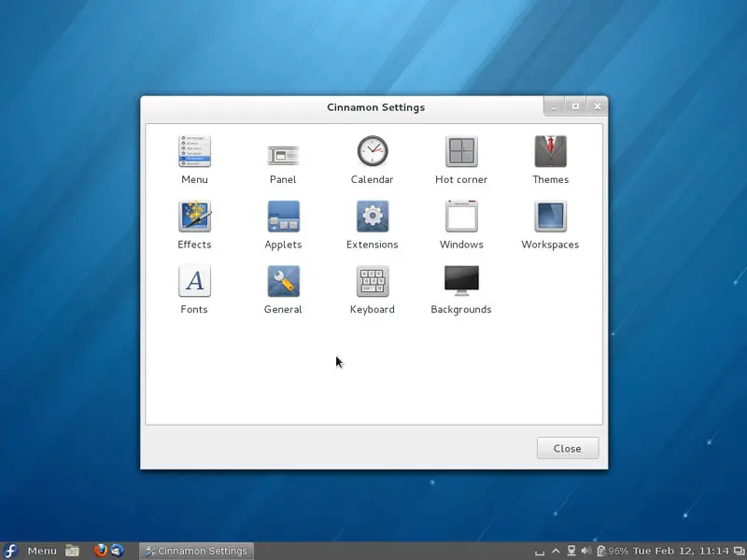747x560 pixels.
Task: Click the overlapping windows icon in the panel
Action: [739, 551]
